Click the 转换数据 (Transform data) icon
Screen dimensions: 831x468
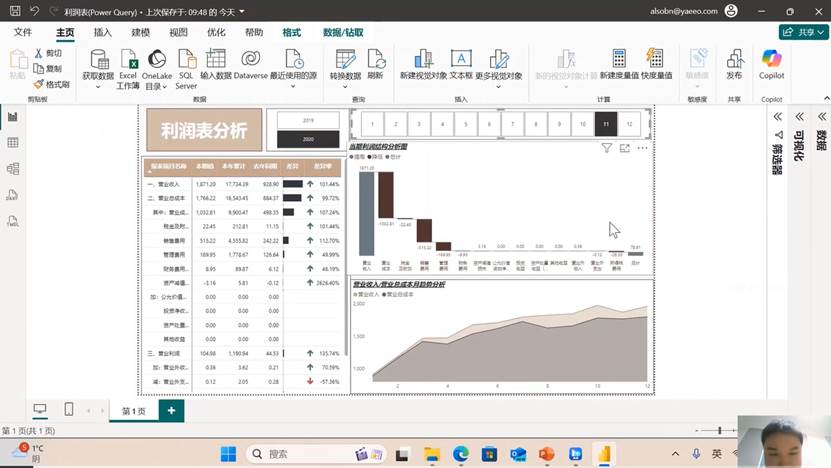[345, 60]
